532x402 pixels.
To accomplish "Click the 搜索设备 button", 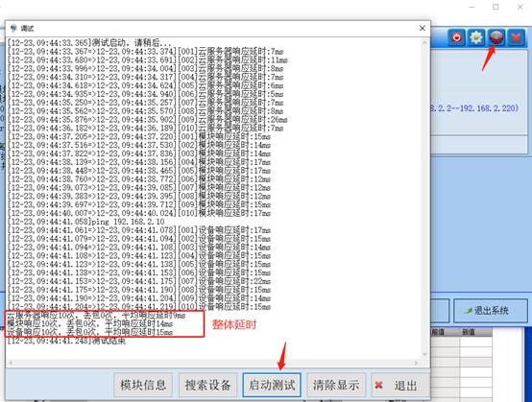I will 207,385.
